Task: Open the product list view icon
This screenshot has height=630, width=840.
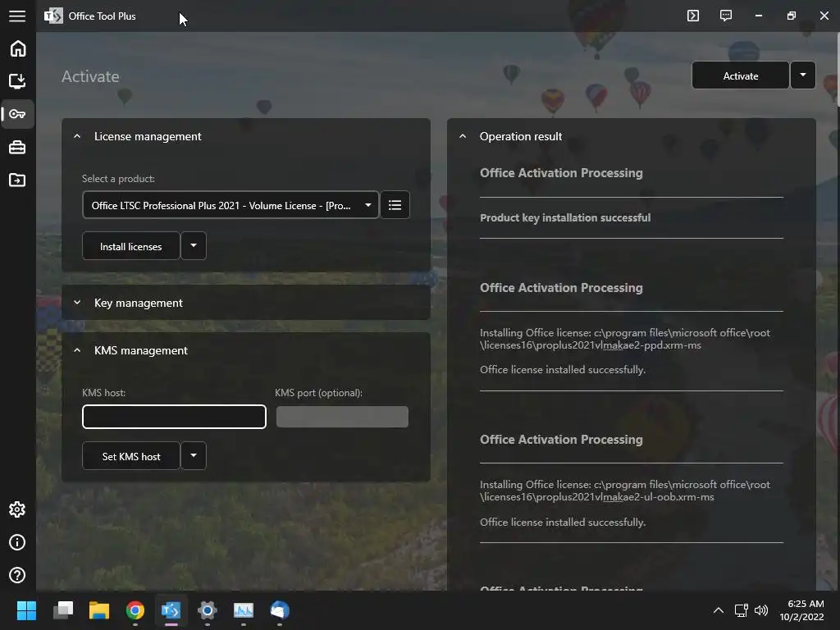Action: (395, 205)
